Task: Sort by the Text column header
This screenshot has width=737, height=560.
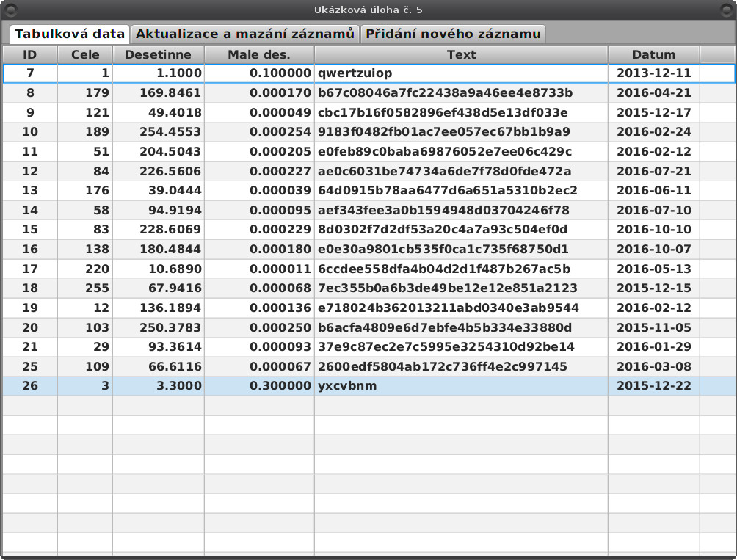Action: [461, 54]
